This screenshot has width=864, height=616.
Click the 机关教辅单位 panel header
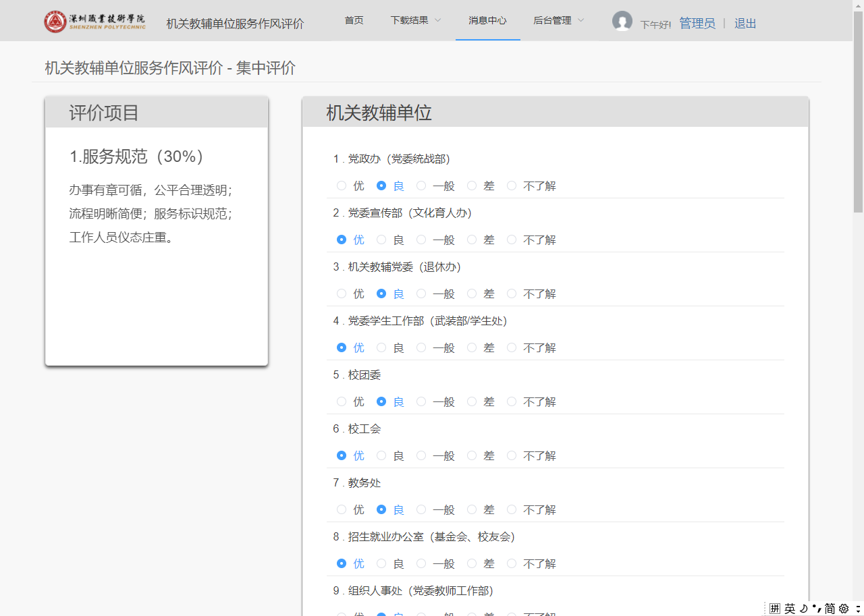point(555,113)
